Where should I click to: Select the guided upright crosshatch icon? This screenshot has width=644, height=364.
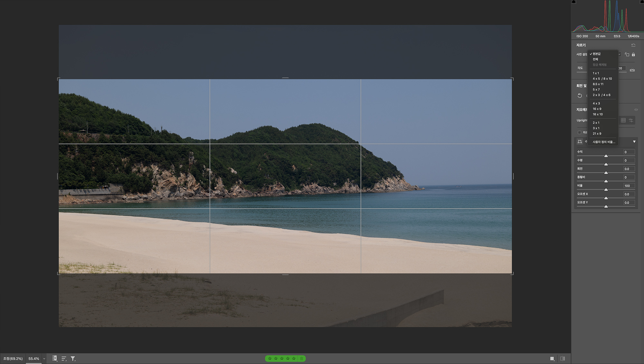point(631,120)
